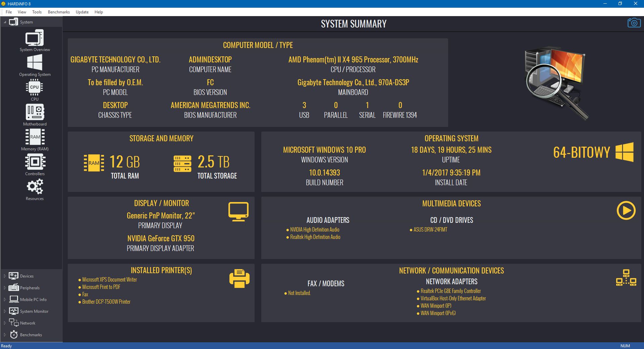Open the Operating System icon in sidebar

tap(35, 63)
